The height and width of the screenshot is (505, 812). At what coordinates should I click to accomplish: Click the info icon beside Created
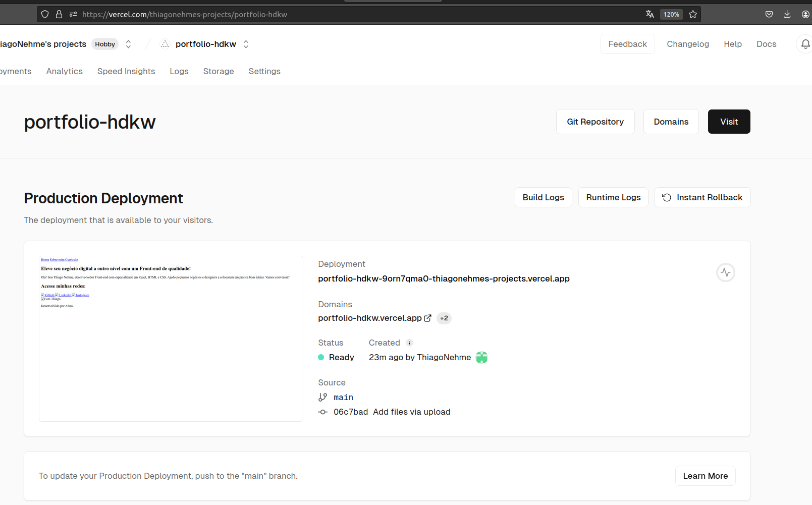(x=410, y=343)
